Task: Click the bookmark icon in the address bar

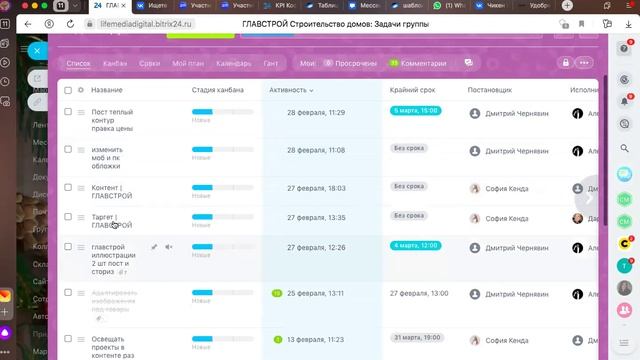Action: (x=582, y=24)
